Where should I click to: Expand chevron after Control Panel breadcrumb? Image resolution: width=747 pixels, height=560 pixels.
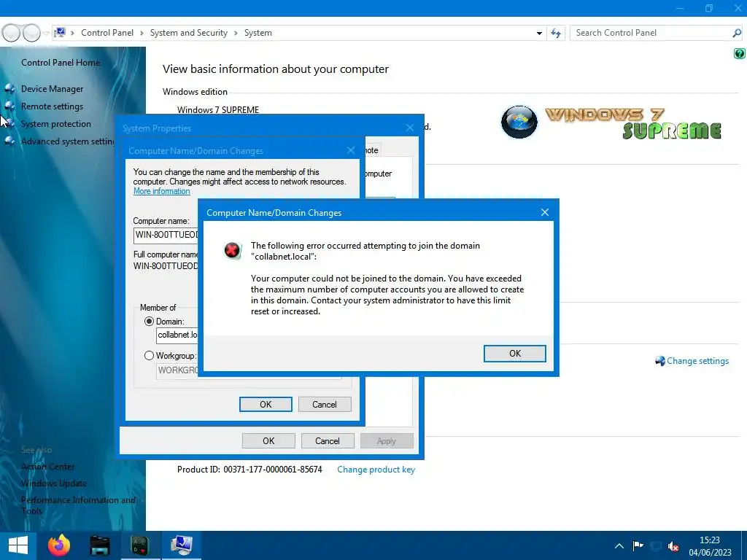coord(142,33)
